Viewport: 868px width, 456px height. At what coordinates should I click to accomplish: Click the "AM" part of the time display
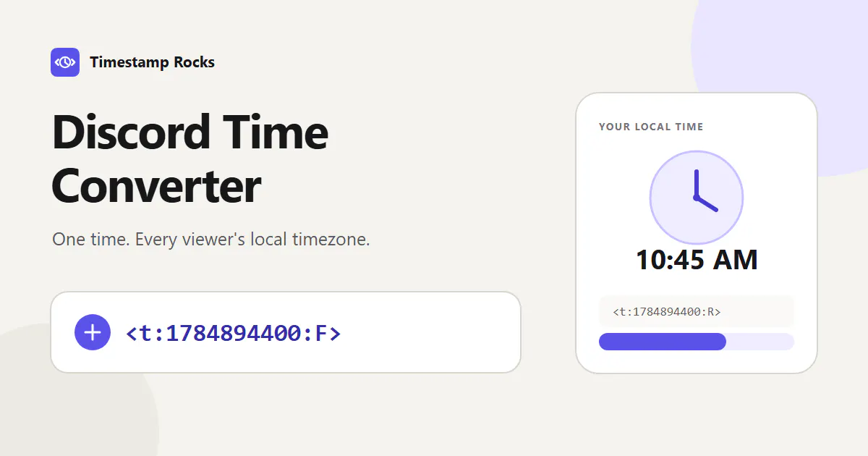736,260
